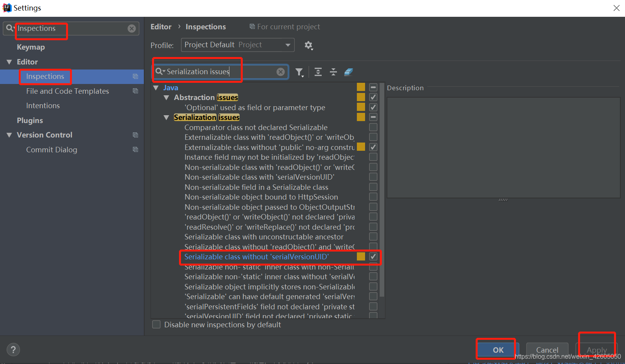625x364 pixels.
Task: Open the inspections filter funnel menu
Action: pos(299,72)
